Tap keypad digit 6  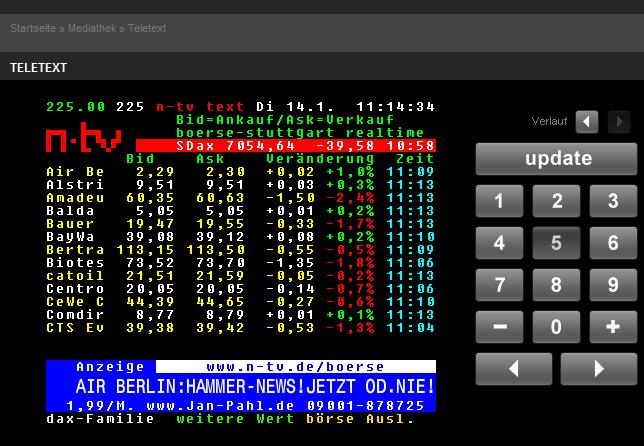point(613,243)
